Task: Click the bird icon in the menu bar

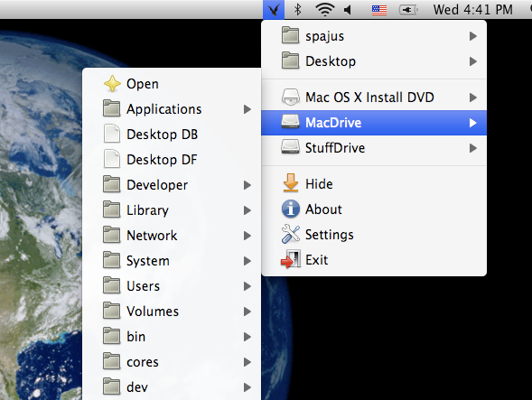Action: 274,10
